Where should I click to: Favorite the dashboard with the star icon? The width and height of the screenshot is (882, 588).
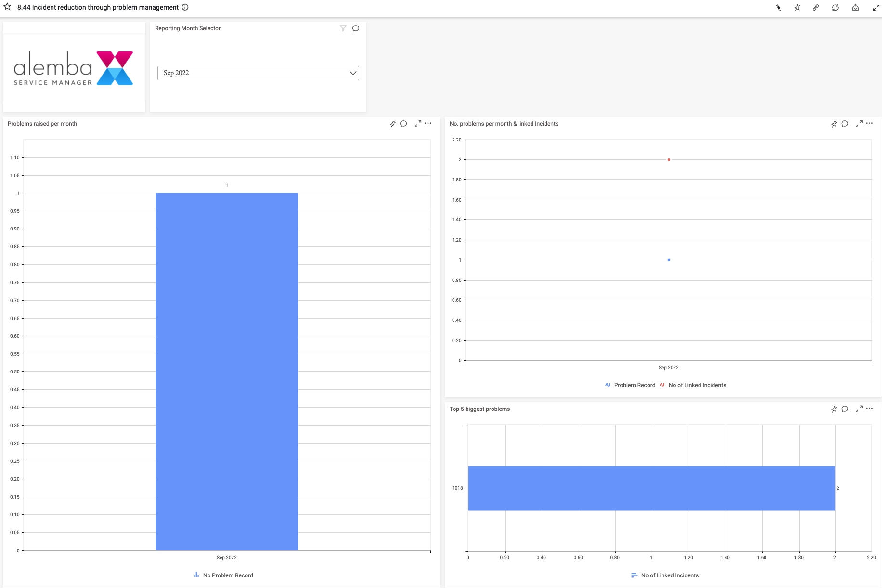[7, 7]
